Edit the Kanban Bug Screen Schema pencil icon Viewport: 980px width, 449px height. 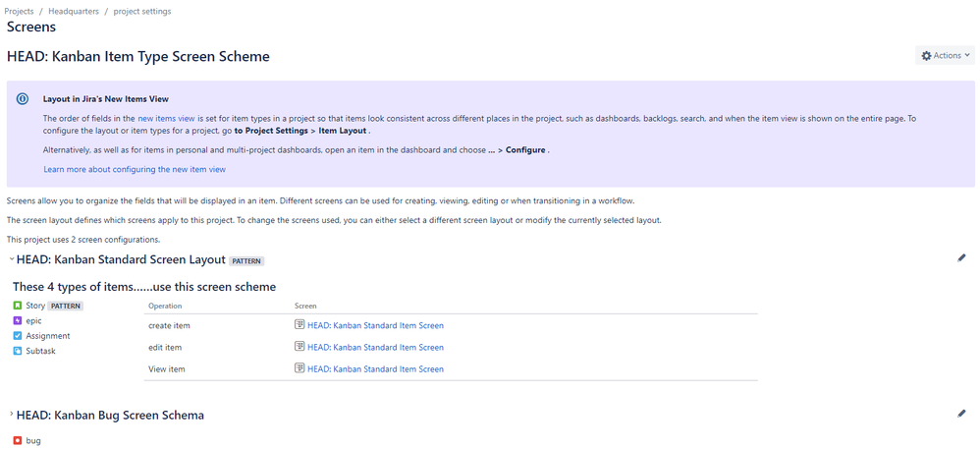(x=961, y=414)
